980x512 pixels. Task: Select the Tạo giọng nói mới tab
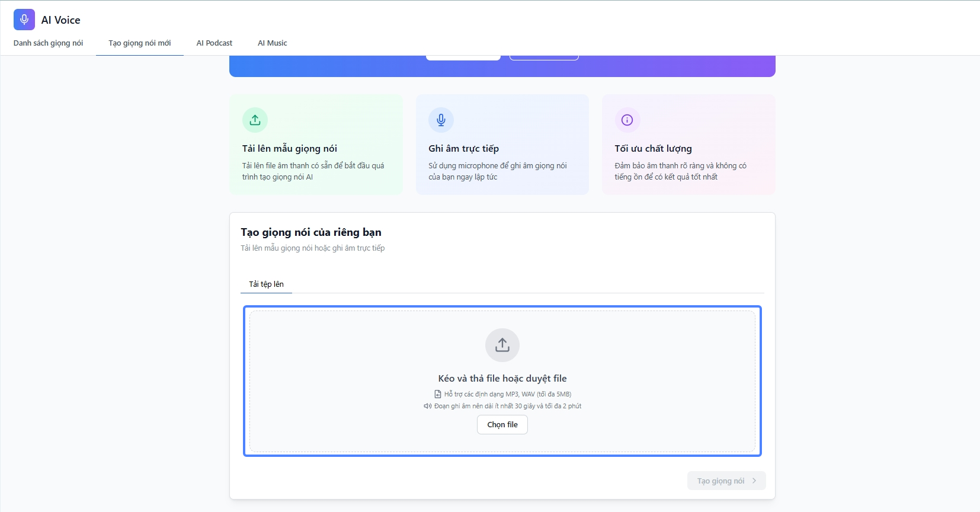(x=140, y=43)
